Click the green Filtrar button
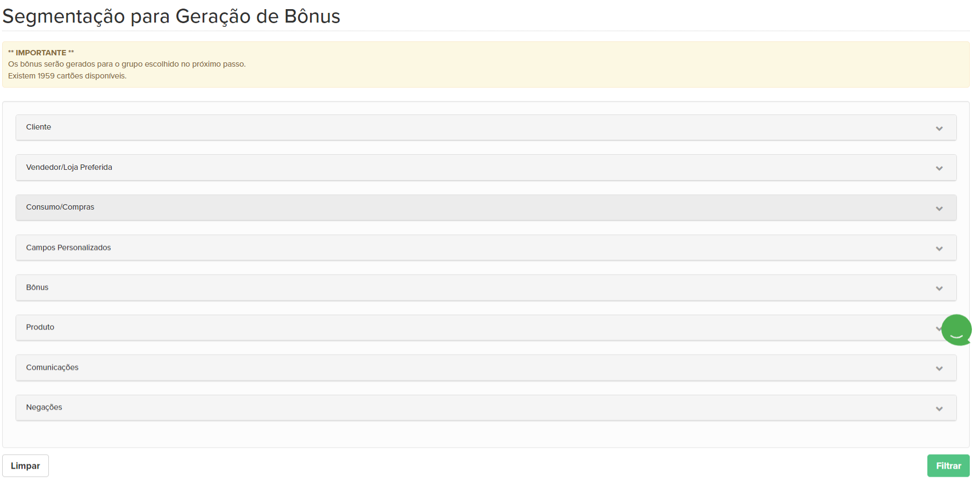This screenshot has width=980, height=481. [x=948, y=466]
